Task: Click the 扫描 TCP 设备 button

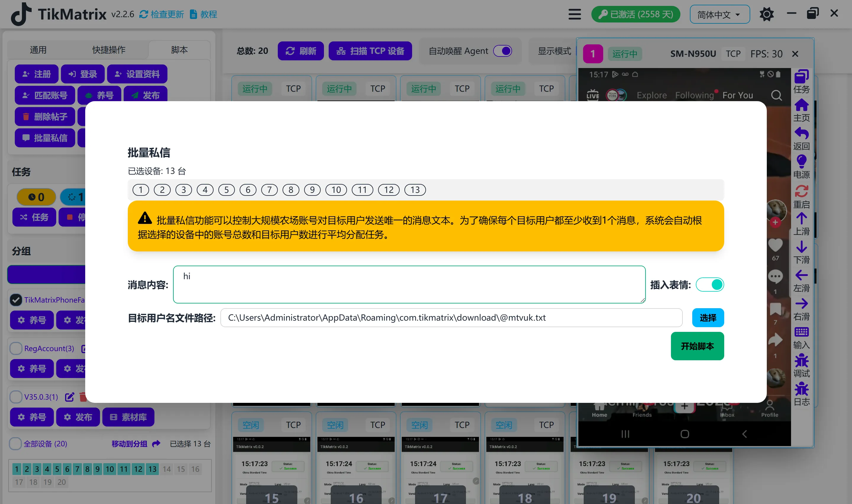Action: 370,51
